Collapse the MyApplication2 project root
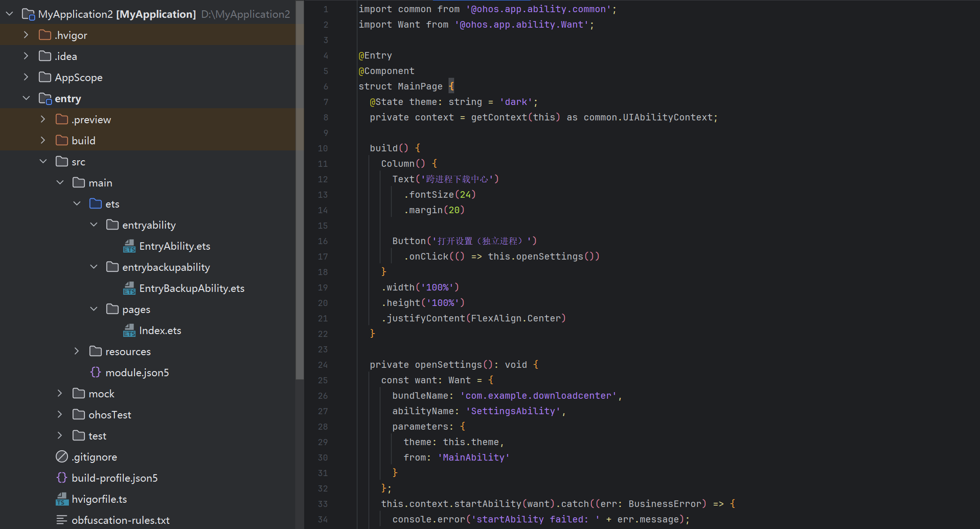The image size is (980, 529). 9,14
